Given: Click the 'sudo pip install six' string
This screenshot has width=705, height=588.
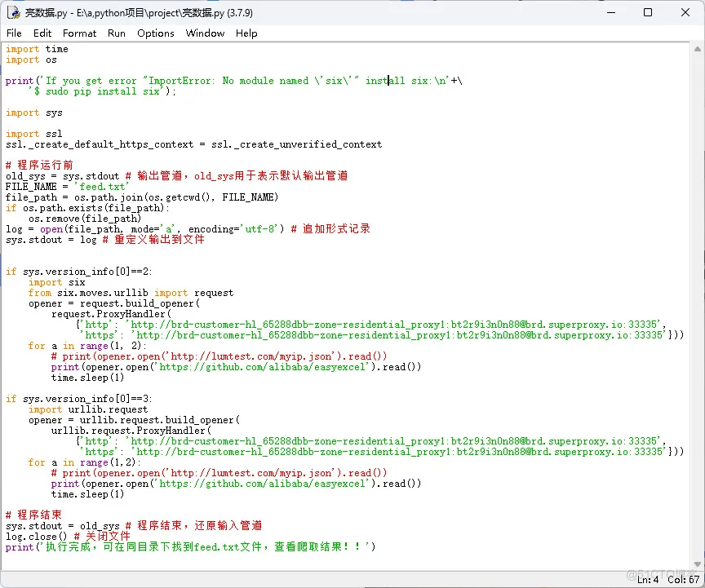Looking at the screenshot, I should tap(99, 91).
